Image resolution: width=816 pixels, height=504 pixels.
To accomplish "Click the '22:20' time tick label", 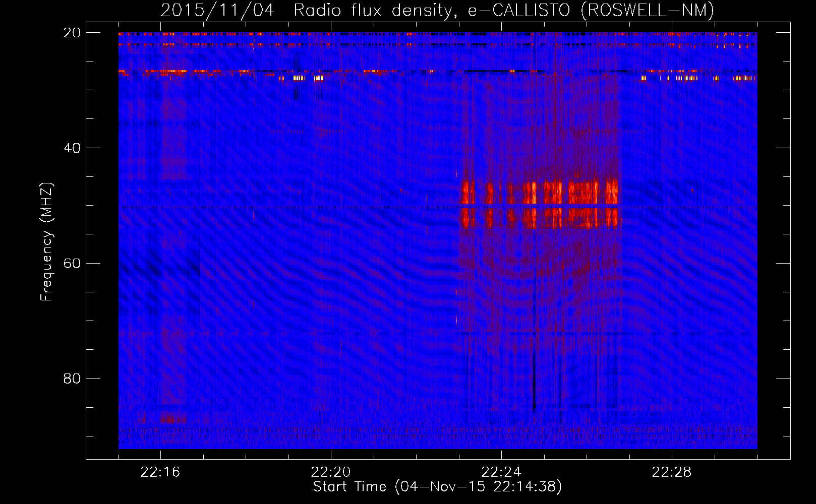I will 331,472.
